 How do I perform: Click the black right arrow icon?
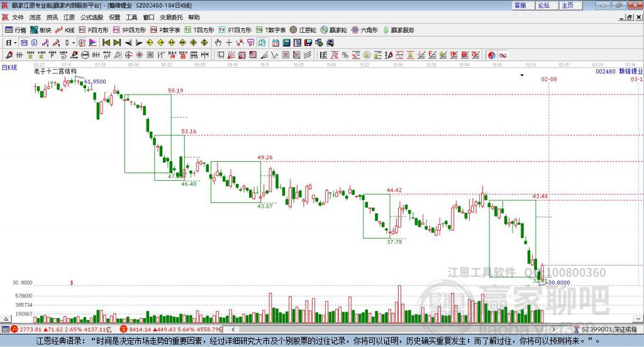point(139,43)
